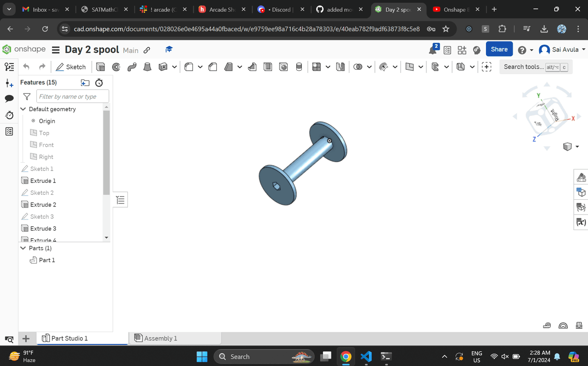This screenshot has height=366, width=588.
Task: Undo the last action
Action: (x=26, y=67)
